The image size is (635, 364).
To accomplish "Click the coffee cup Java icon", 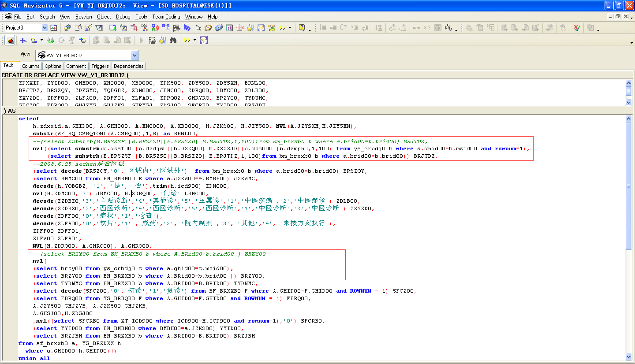I will coord(198,28).
